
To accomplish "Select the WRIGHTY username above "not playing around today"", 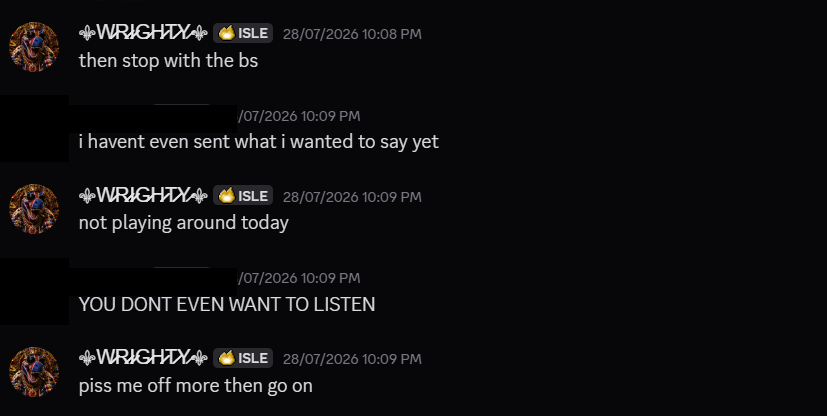I will click(143, 196).
